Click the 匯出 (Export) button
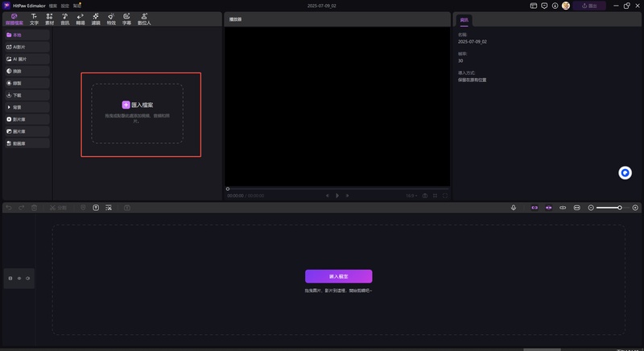 click(x=590, y=6)
